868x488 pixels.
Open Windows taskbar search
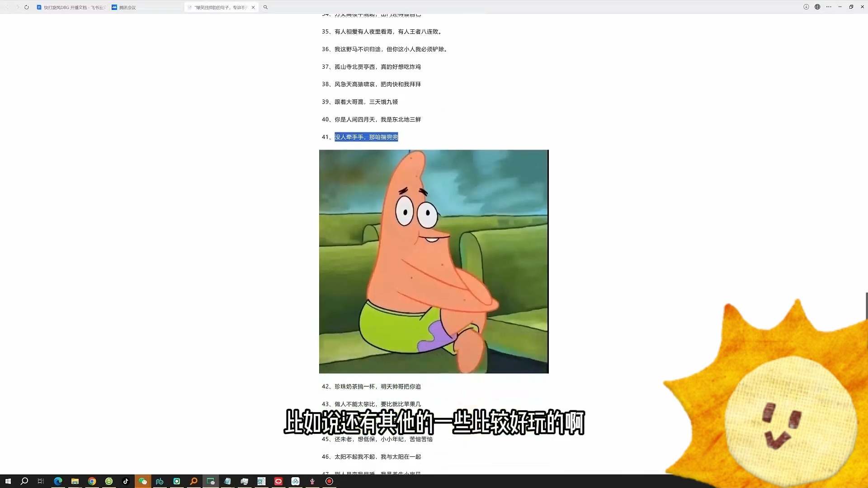pyautogui.click(x=24, y=481)
